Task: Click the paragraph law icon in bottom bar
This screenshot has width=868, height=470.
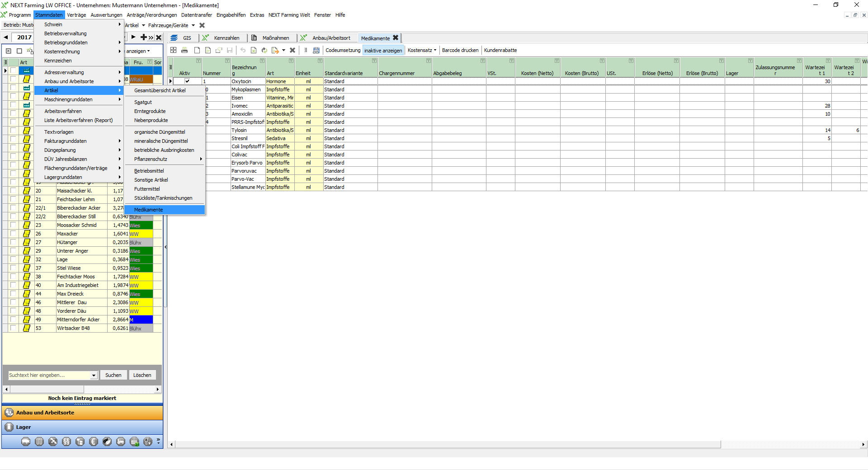Action: click(66, 442)
